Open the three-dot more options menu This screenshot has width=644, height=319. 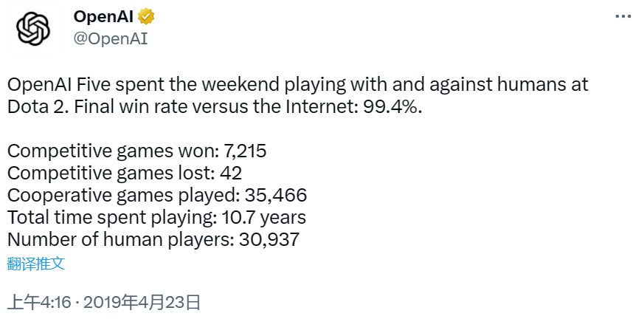point(623,16)
